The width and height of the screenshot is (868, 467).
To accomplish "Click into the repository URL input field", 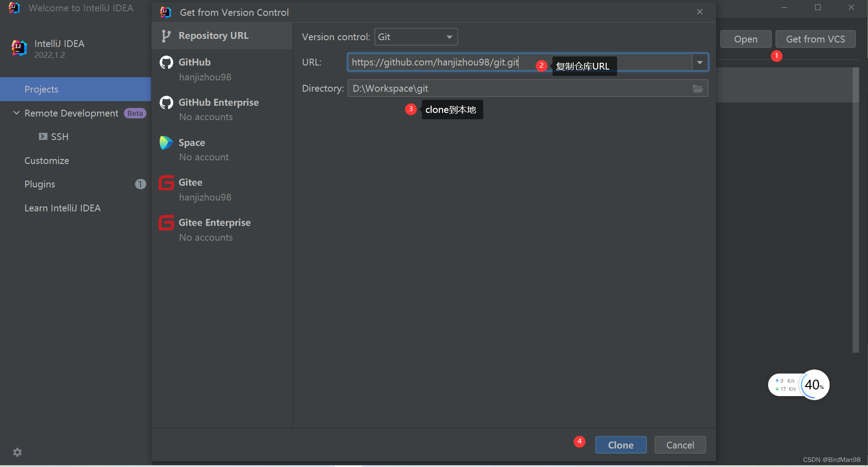I will pos(519,62).
